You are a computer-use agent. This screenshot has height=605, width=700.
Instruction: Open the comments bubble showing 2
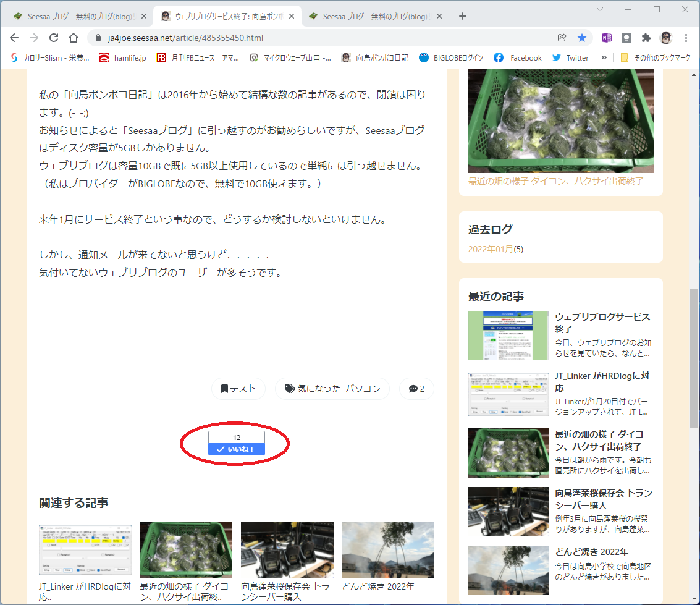pyautogui.click(x=416, y=389)
